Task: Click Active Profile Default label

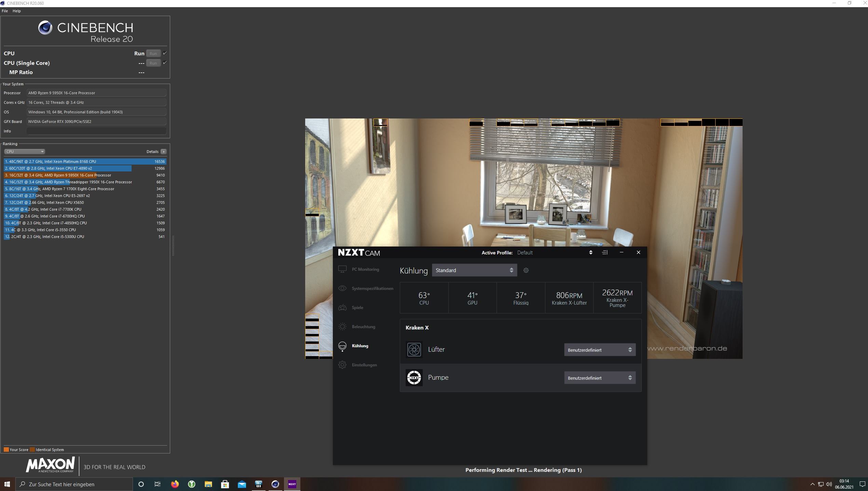Action: (525, 253)
